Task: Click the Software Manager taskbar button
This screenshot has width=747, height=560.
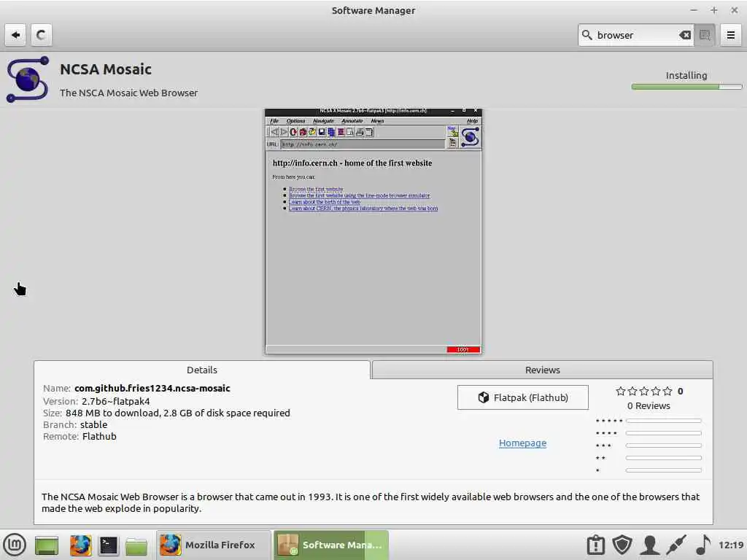Action: [331, 545]
